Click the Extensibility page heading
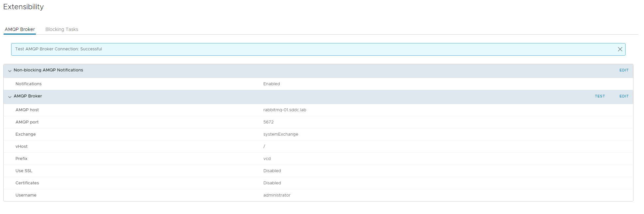 23,7
